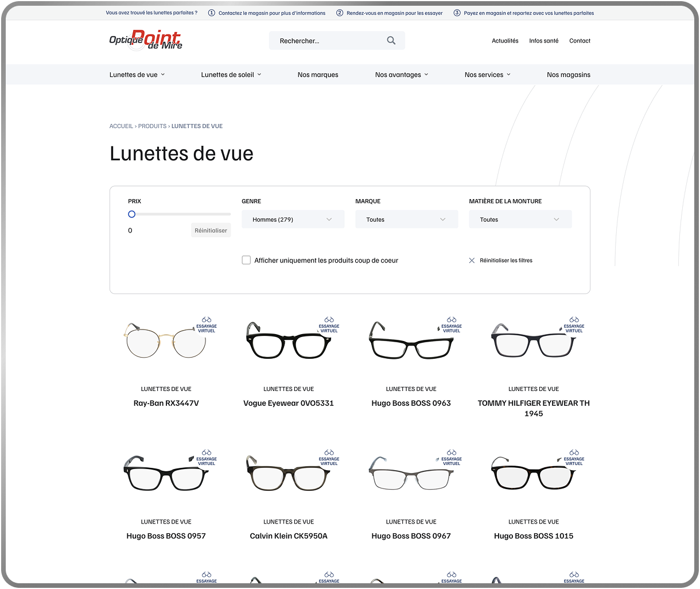Tick the coup de coeur products checkbox
This screenshot has height=589, width=700.
246,260
